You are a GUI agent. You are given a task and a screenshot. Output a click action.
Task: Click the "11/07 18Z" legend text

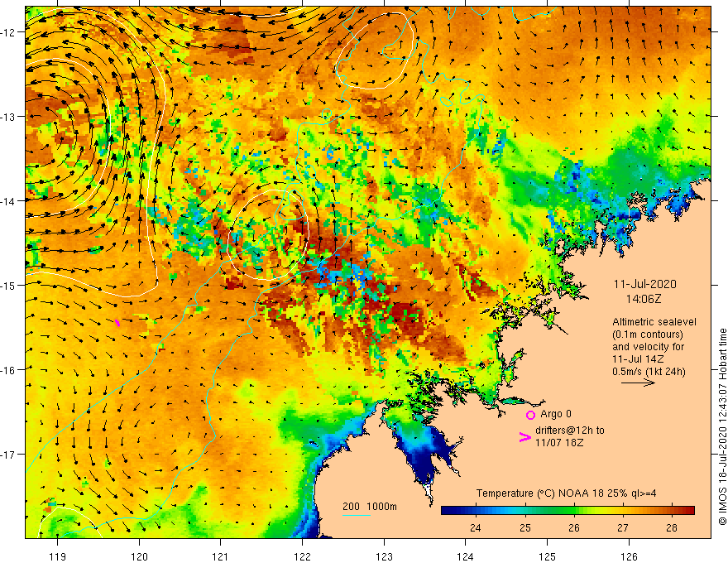[559, 443]
